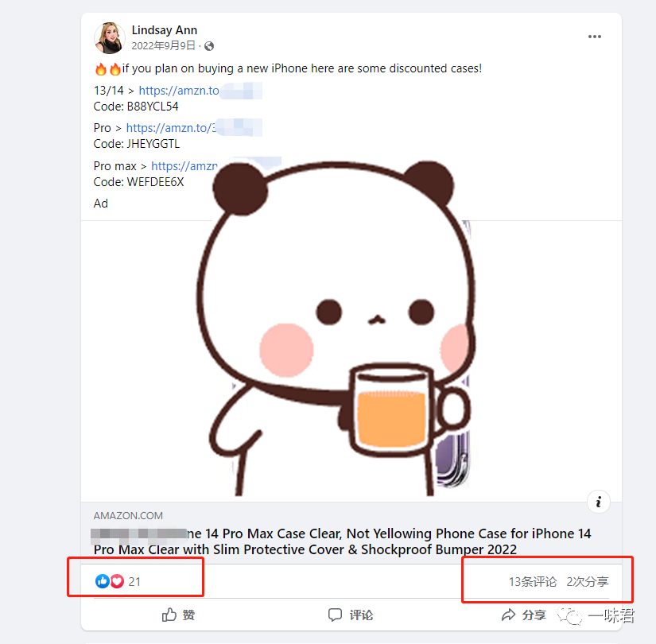Open Lindsay Ann's profile picture
This screenshot has width=656, height=644.
coord(109,38)
